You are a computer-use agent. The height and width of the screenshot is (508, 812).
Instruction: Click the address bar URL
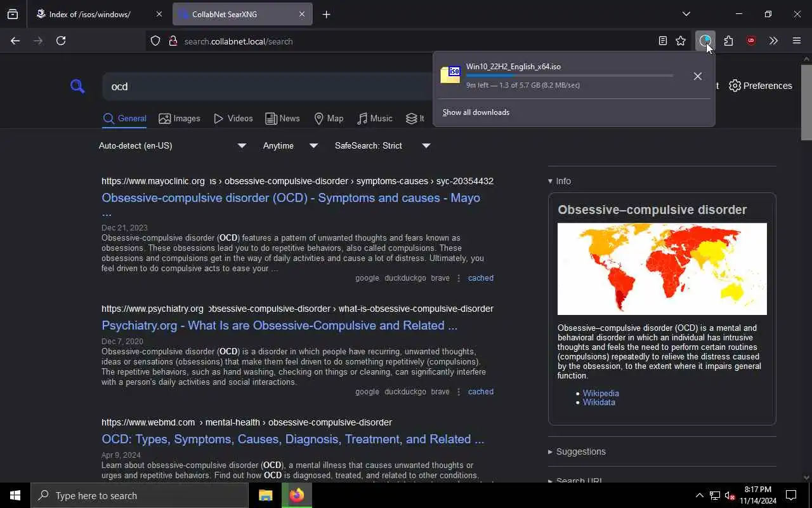click(x=239, y=41)
